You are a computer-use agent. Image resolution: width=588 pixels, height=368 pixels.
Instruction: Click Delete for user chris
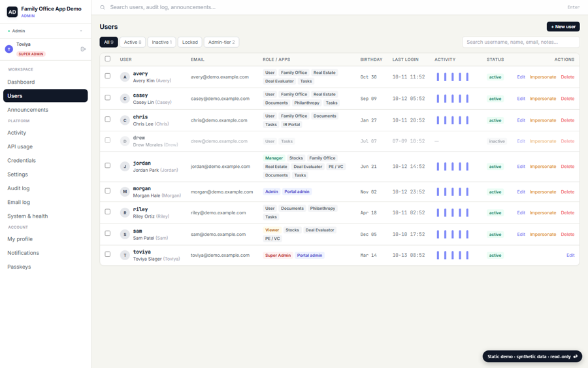tap(567, 120)
